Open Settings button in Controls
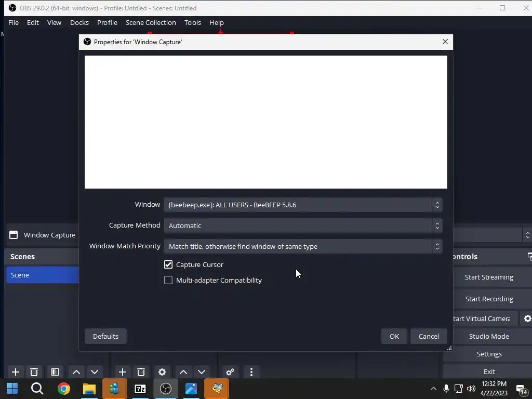 489,354
